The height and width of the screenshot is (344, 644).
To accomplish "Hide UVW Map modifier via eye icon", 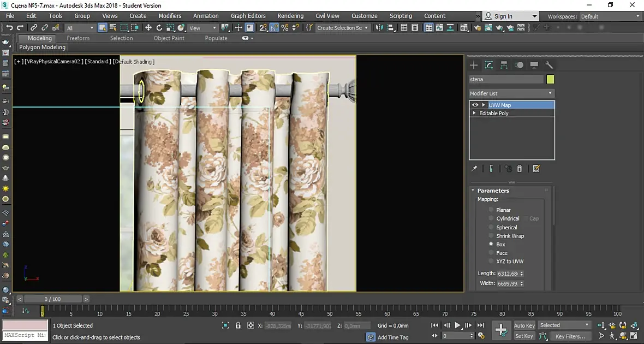I will (475, 105).
